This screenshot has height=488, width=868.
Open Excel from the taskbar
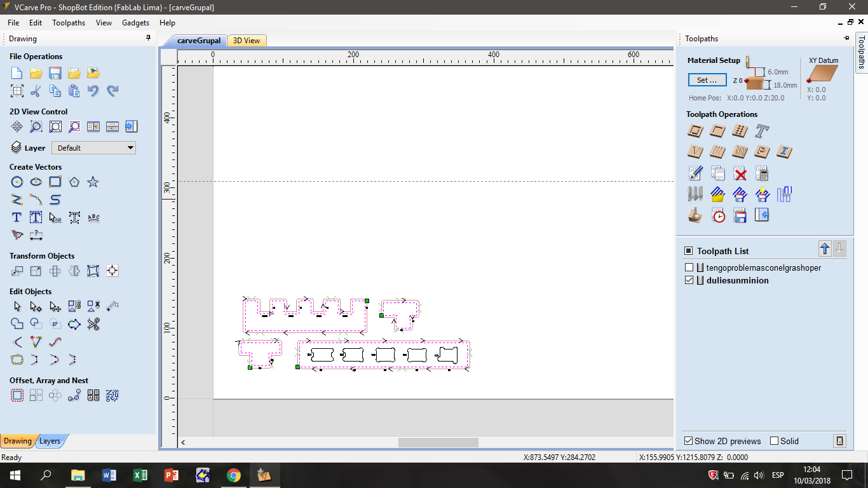tap(140, 475)
